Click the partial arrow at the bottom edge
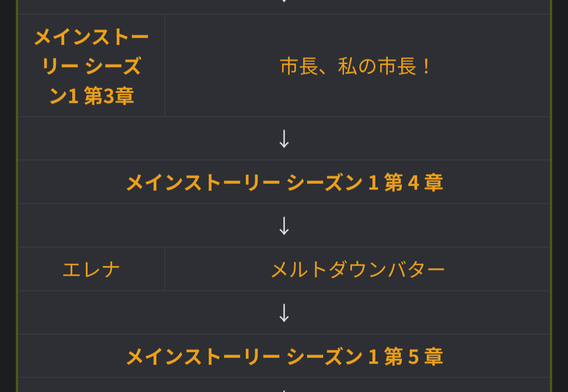This screenshot has height=392, width=568. (x=284, y=390)
